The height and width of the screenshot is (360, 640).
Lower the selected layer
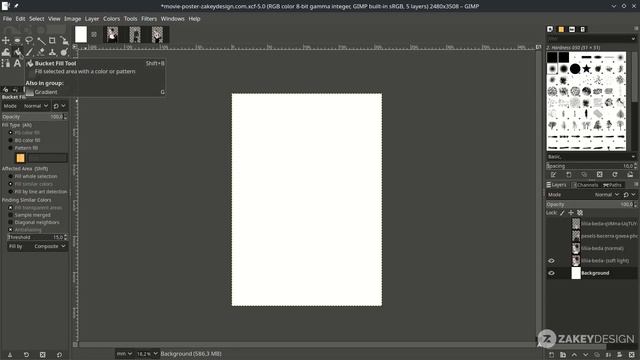(x=586, y=355)
